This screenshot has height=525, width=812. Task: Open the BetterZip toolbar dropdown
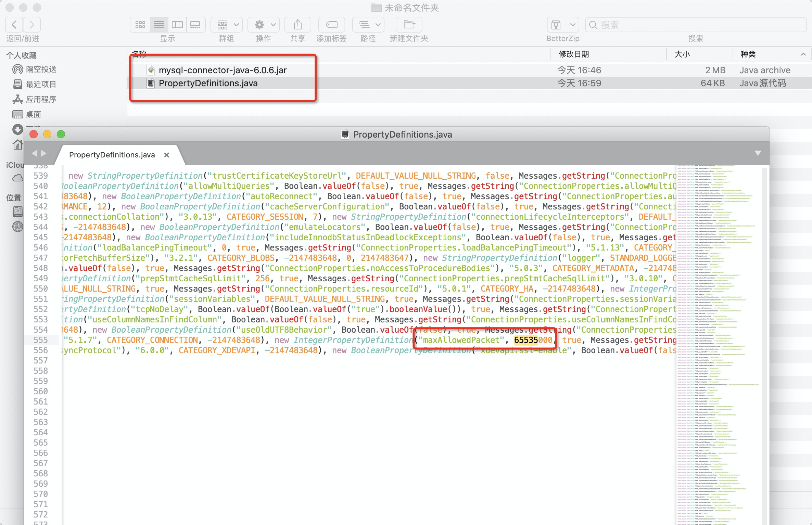pyautogui.click(x=563, y=25)
